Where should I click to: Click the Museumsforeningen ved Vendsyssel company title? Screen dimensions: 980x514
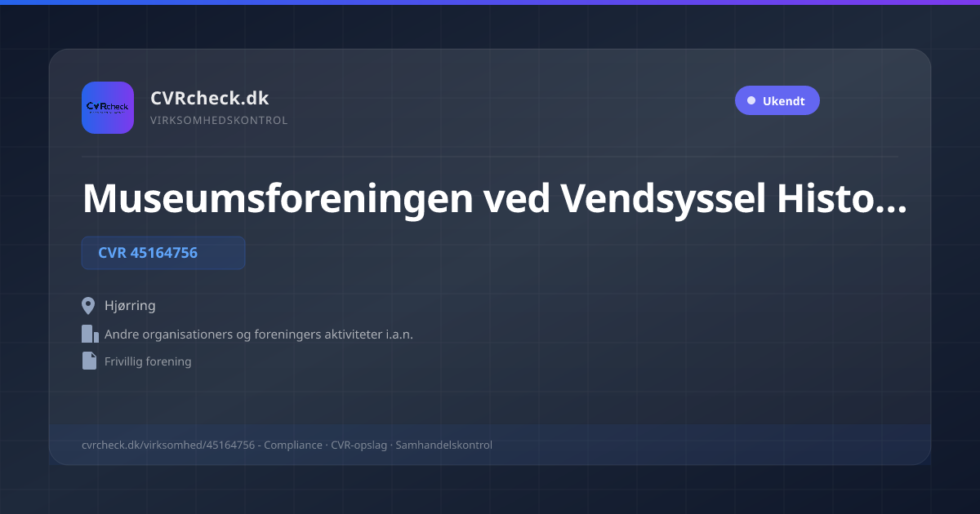coord(494,198)
